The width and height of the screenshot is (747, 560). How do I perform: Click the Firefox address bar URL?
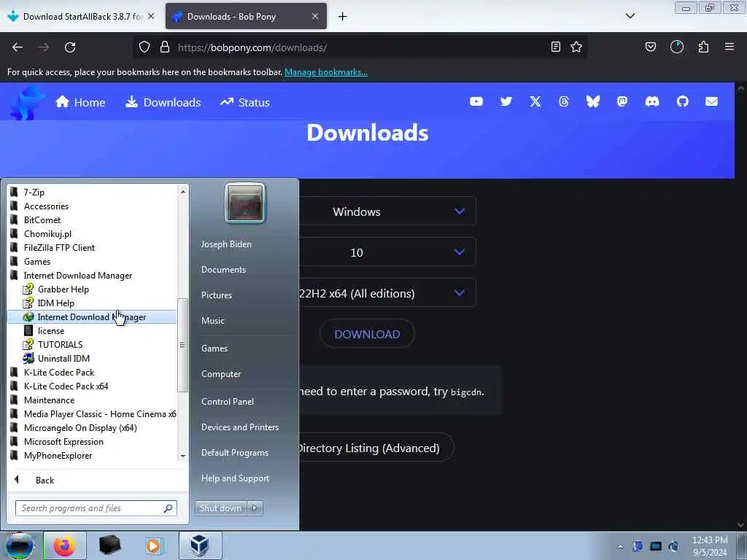tap(252, 47)
